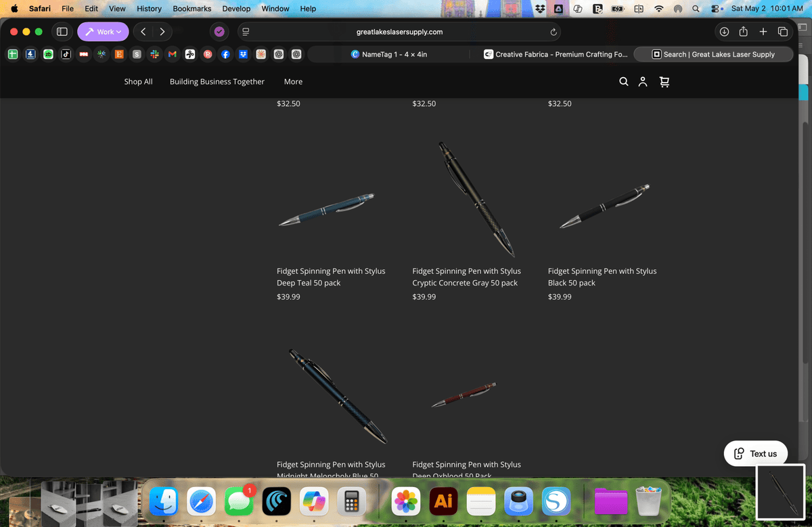The image size is (812, 527).
Task: Open the File menu
Action: 68,9
